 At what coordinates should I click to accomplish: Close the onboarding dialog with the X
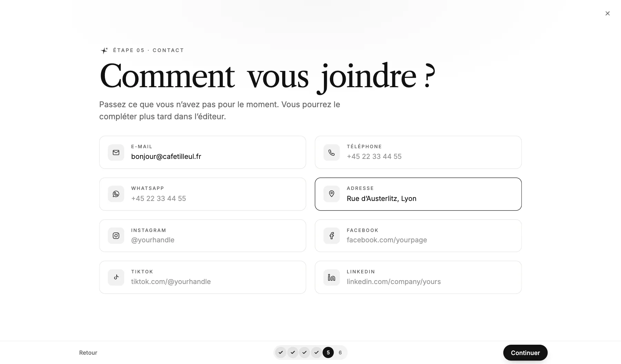[608, 13]
